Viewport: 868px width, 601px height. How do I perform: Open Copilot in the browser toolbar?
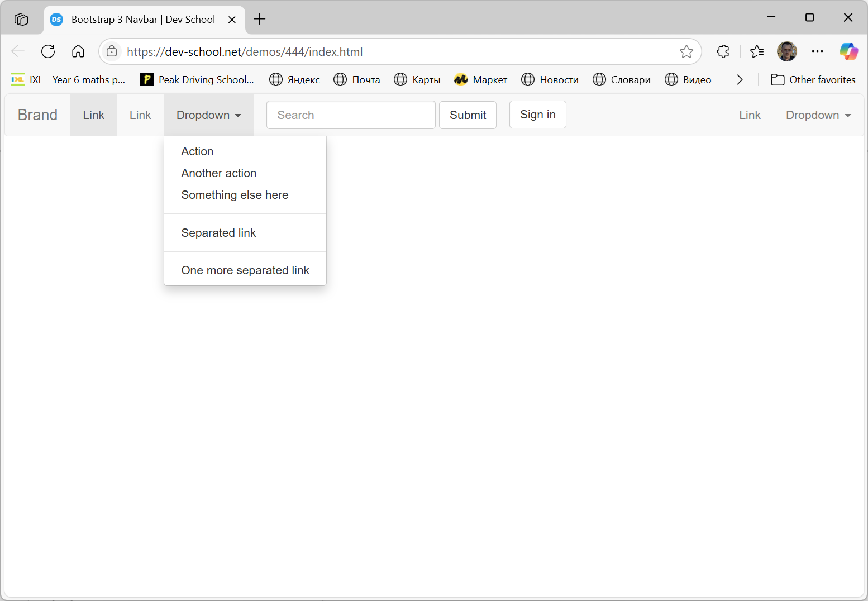click(x=848, y=51)
